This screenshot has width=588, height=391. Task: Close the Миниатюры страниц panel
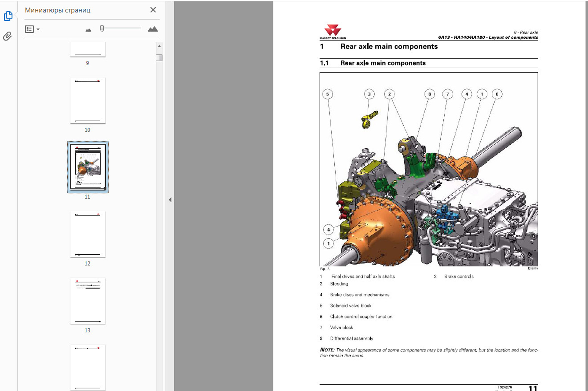(153, 10)
